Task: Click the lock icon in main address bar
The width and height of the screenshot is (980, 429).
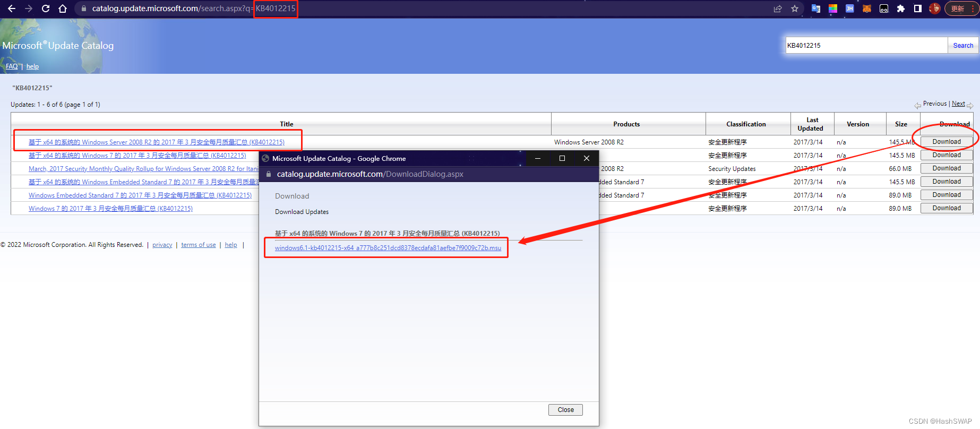Action: click(83, 8)
